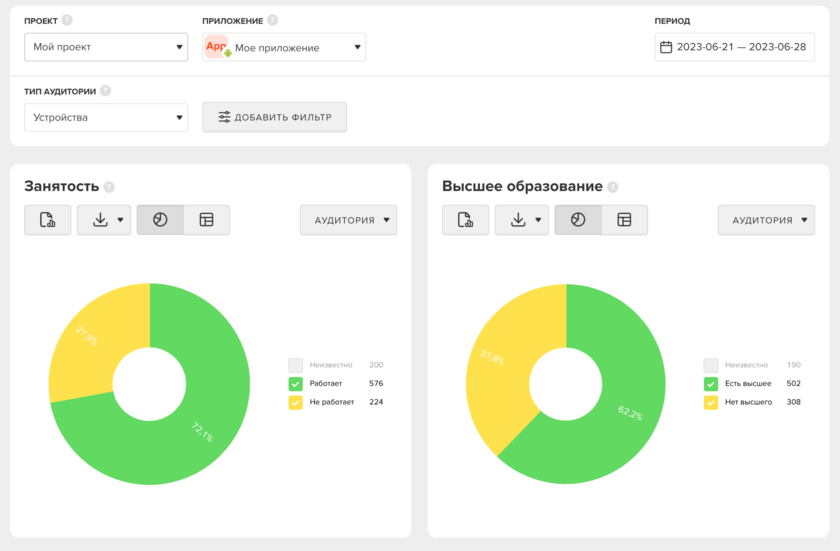Open the period date range picker
Screen dimensions: 840x551
(734, 47)
